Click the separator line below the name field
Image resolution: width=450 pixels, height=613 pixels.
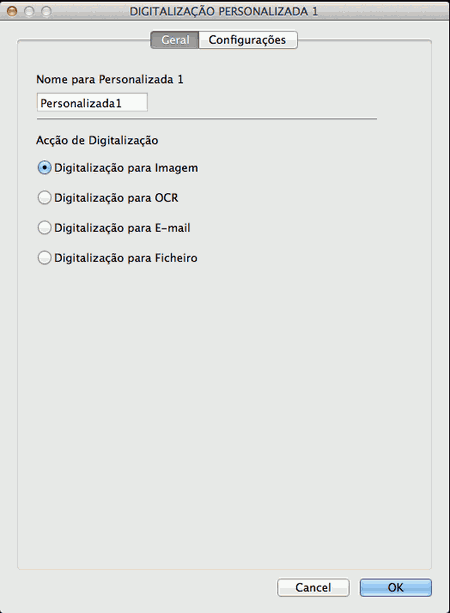[x=207, y=118]
